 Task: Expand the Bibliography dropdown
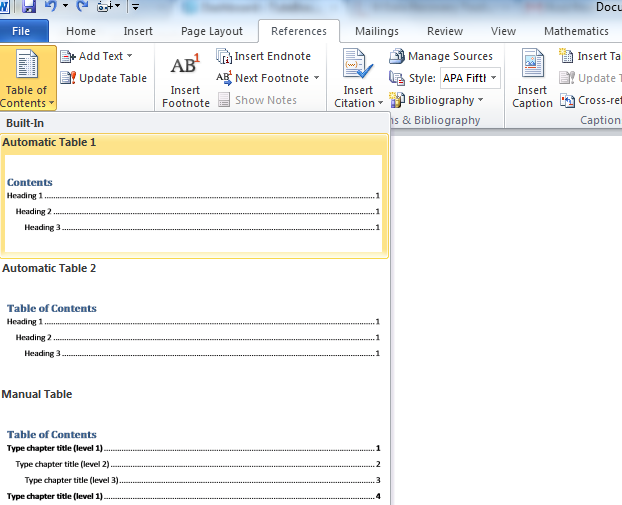tap(480, 100)
